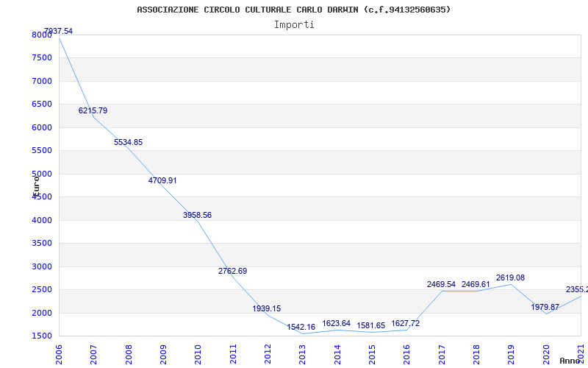Viewport: 588px width, 368px height.
Task: Click x-axis year label 2007
Action: coord(94,355)
